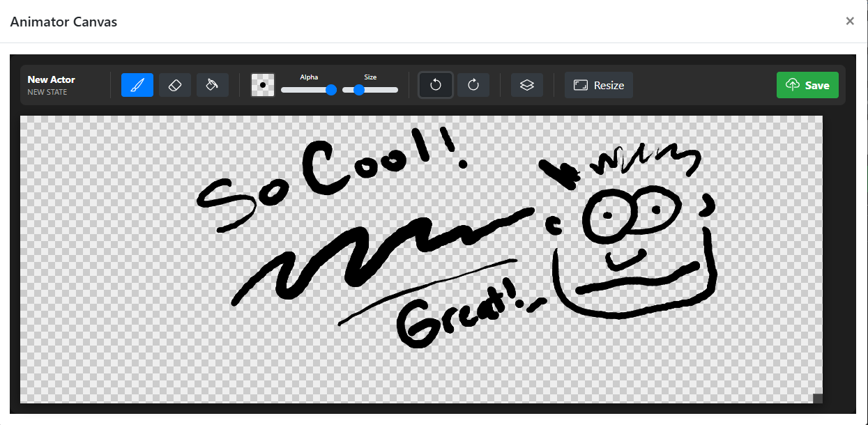Undo the last stroke
The width and height of the screenshot is (868, 425).
(x=436, y=85)
